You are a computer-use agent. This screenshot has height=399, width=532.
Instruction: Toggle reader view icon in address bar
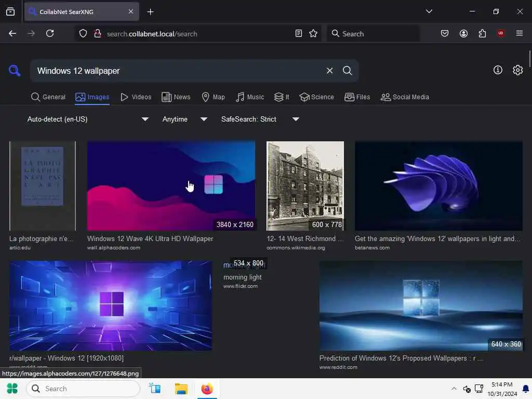(299, 33)
